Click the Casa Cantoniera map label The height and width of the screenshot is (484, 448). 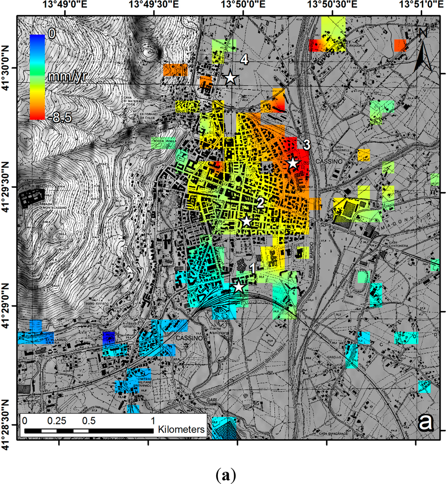[x=398, y=244]
